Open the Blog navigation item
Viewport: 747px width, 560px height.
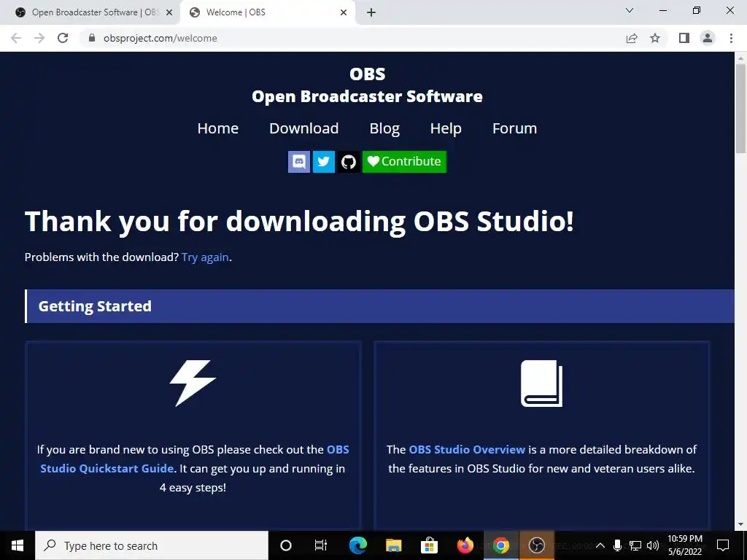[x=384, y=128]
